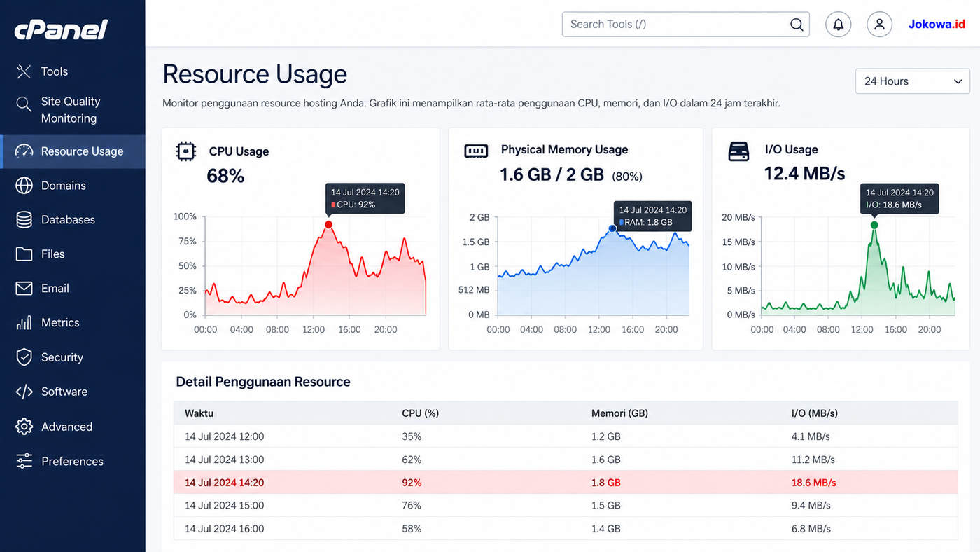The height and width of the screenshot is (552, 980).
Task: Click the 62% CPU value cell
Action: [x=412, y=460]
